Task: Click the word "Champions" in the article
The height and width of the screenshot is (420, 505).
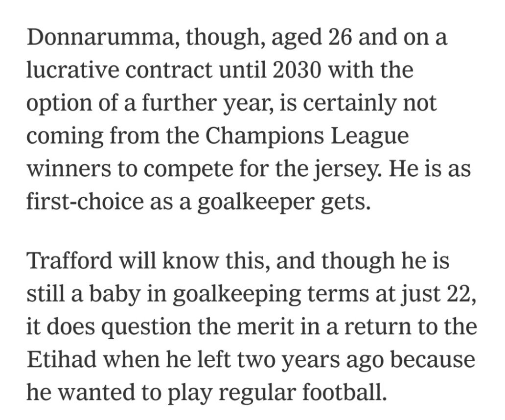Action: (263, 136)
